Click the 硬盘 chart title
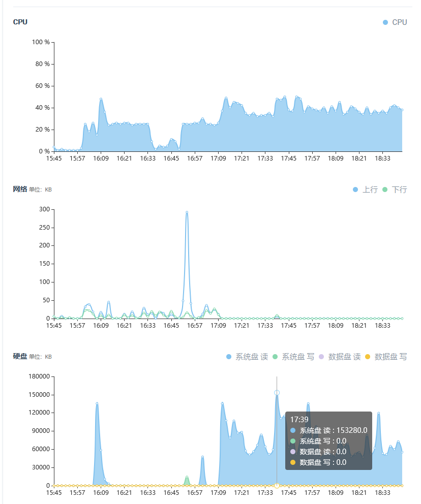This screenshot has width=421, height=504. pos(20,356)
